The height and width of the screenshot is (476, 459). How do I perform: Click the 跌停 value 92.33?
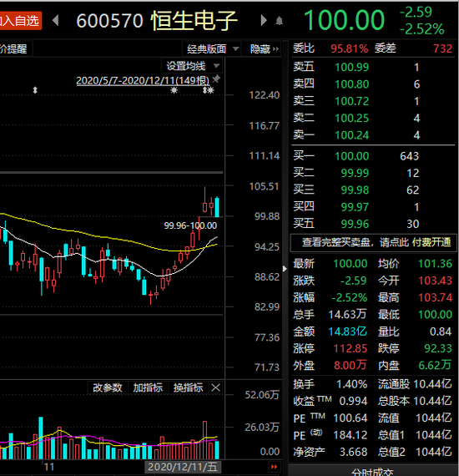[x=438, y=348]
